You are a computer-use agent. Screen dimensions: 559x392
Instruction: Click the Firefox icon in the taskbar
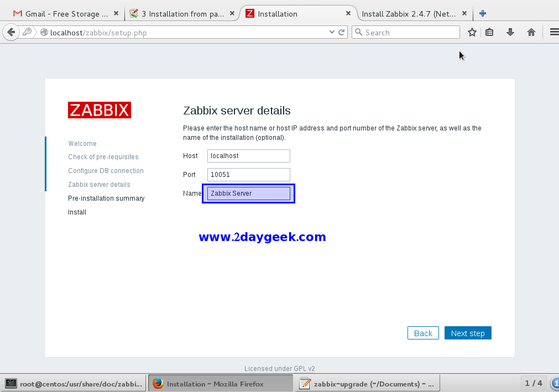pos(158,384)
